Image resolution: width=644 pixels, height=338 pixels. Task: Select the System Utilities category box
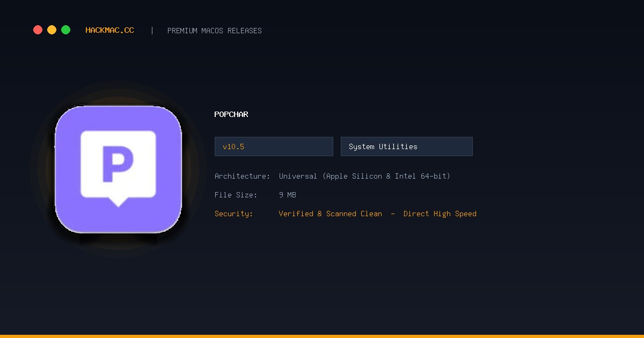point(407,146)
